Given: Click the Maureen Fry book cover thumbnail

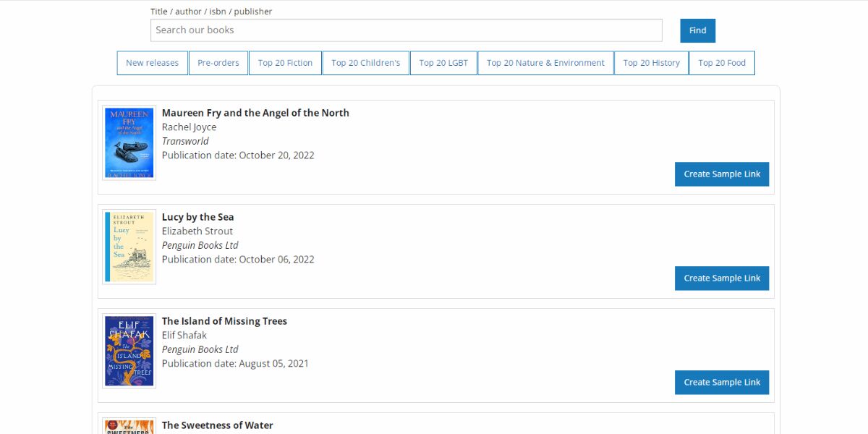Looking at the screenshot, I should click(129, 142).
